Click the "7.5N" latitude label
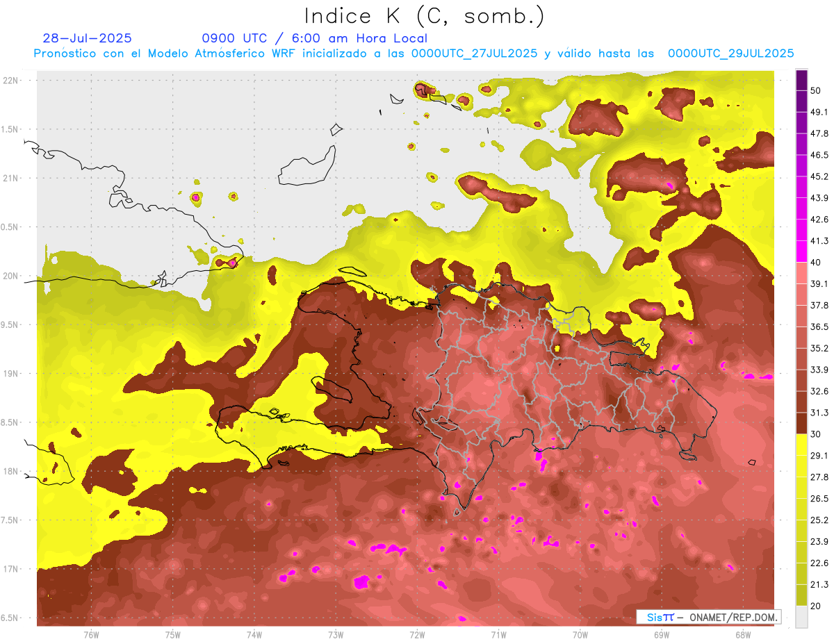 pos(9,520)
